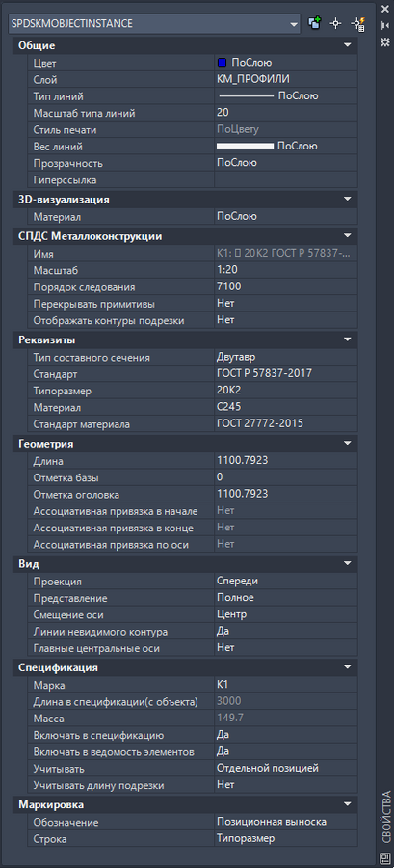Select the Слой value КМ_ПРОФИЛИ
394x868 pixels.
pos(286,80)
